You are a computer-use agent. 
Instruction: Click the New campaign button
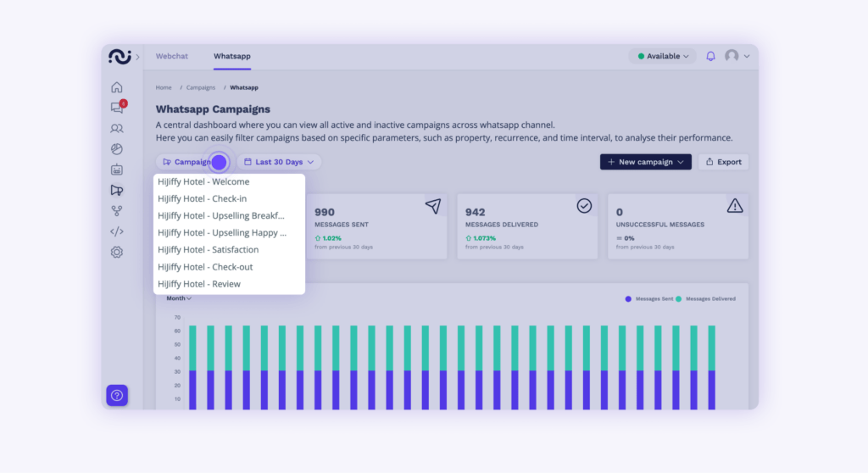coord(645,162)
